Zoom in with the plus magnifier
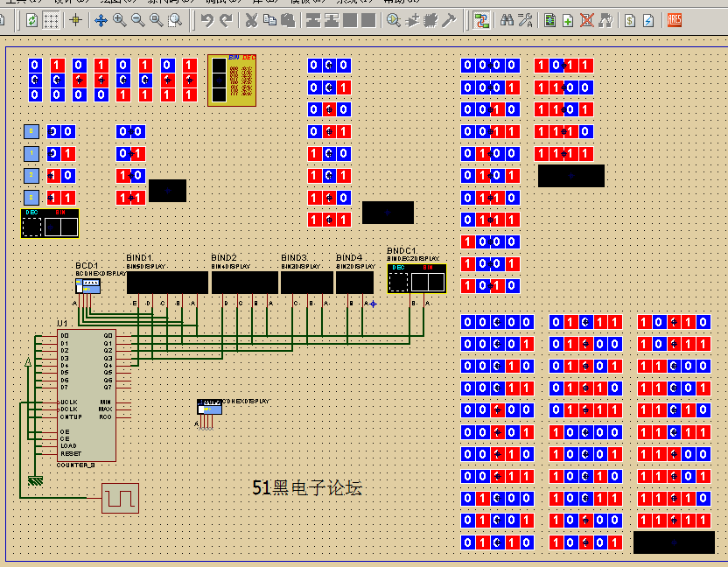Screen dimensions: 728x567 click(x=119, y=20)
